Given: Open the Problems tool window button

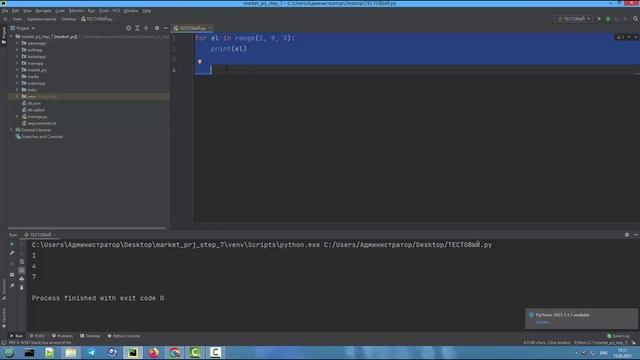Looking at the screenshot, I should pyautogui.click(x=62, y=336).
